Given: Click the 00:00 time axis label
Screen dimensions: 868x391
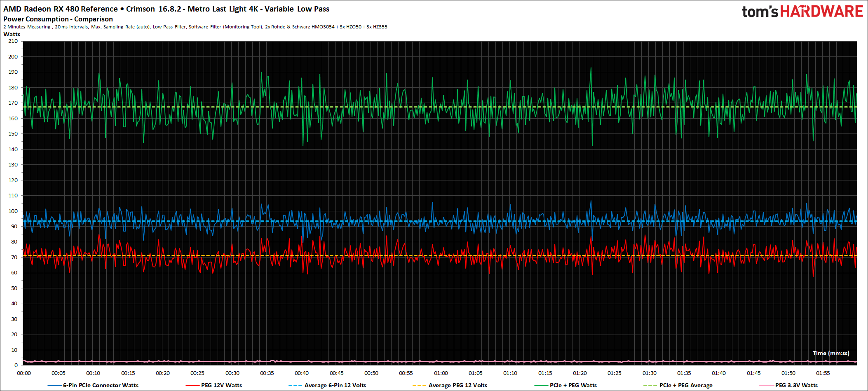Looking at the screenshot, I should point(24,373).
